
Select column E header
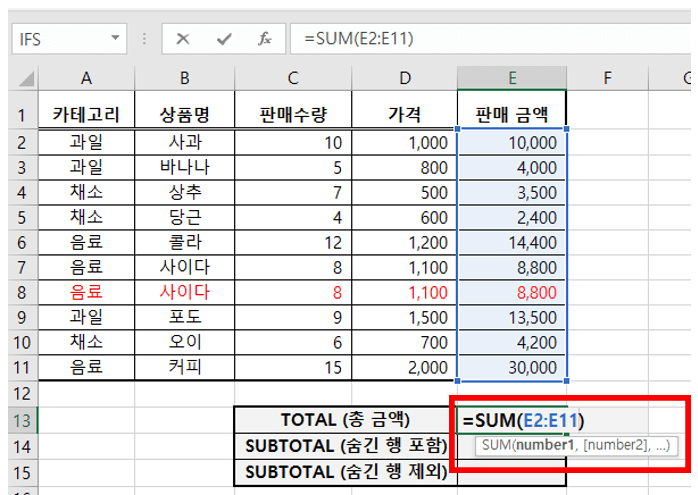[512, 78]
